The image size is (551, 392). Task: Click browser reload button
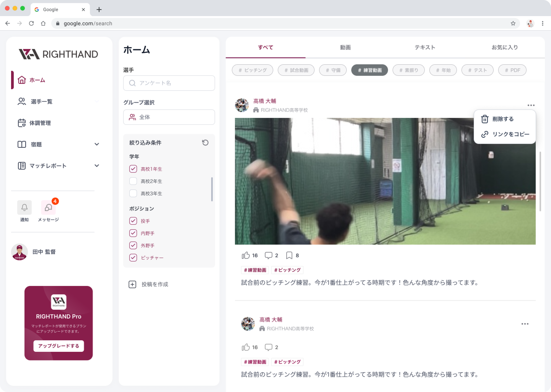[31, 23]
